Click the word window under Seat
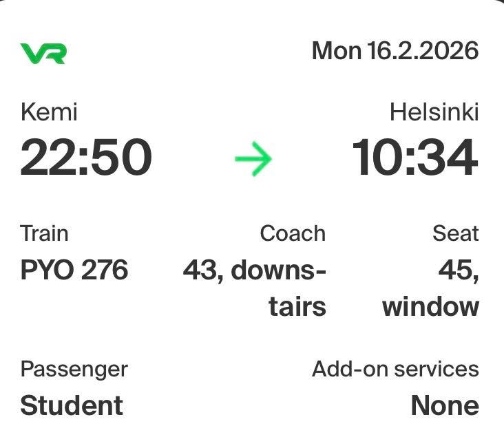The width and height of the screenshot is (504, 437). click(430, 306)
